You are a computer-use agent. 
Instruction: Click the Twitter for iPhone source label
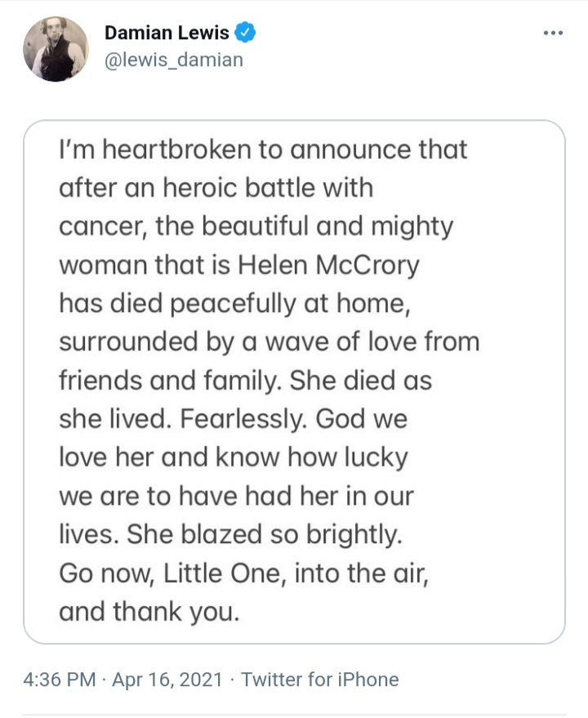click(320, 679)
